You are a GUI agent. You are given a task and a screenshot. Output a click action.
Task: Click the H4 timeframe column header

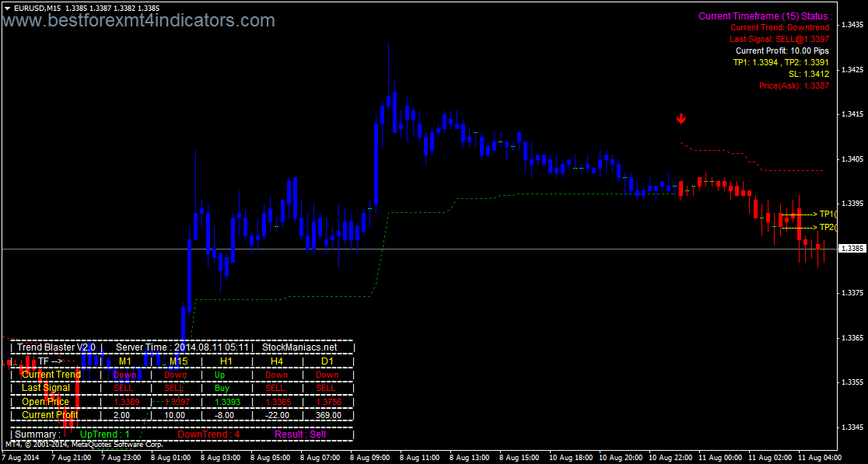(278, 361)
